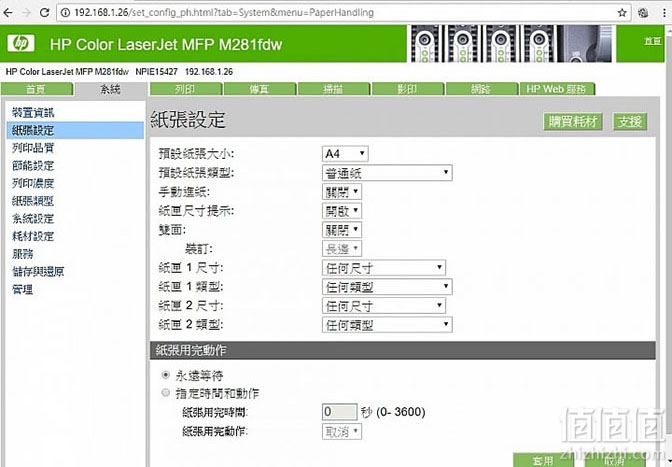Click the browser forward arrow
Image resolution: width=672 pixels, height=467 pixels.
(x=26, y=12)
